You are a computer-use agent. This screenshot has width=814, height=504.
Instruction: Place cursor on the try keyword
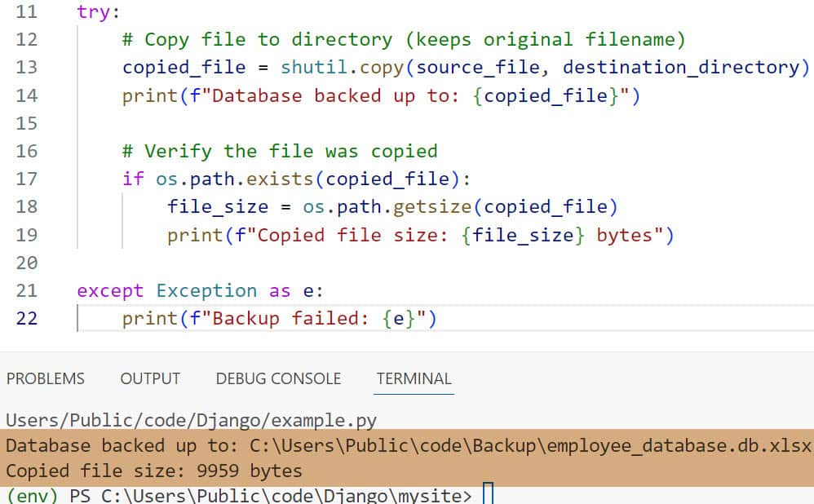pyautogui.click(x=96, y=12)
